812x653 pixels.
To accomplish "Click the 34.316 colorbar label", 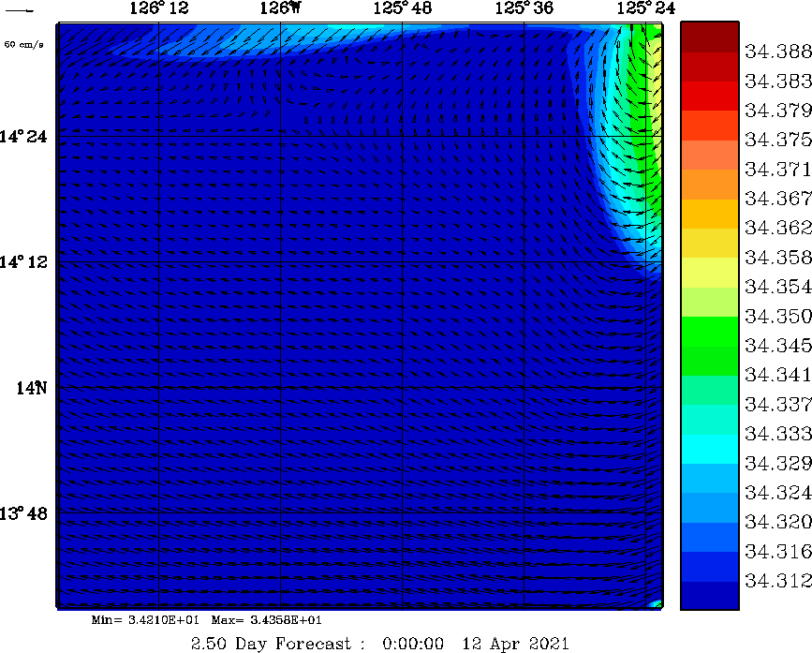I will [778, 552].
